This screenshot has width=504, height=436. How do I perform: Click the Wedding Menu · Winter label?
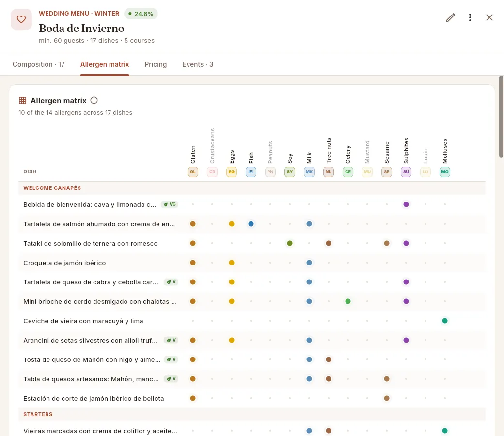pos(79,14)
